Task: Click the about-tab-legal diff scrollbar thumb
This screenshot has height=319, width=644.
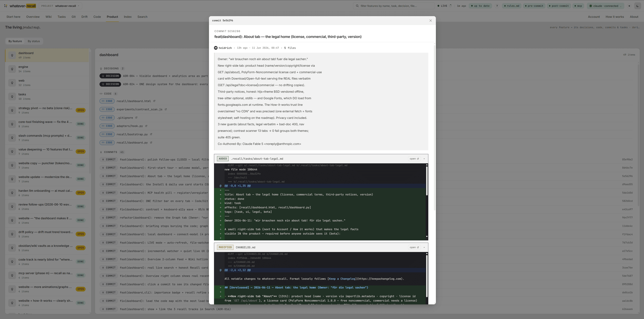Action: point(427,181)
